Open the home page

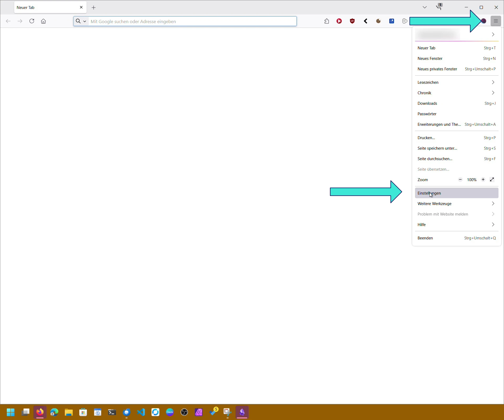44,21
